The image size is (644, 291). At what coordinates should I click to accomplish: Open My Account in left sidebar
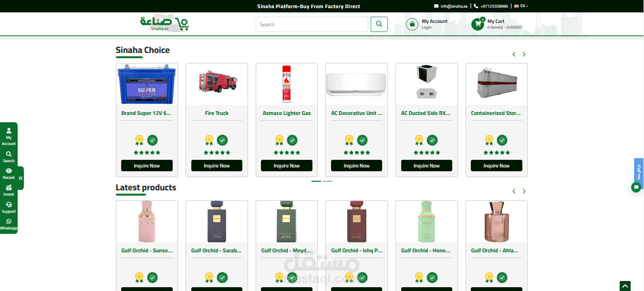pos(9,136)
